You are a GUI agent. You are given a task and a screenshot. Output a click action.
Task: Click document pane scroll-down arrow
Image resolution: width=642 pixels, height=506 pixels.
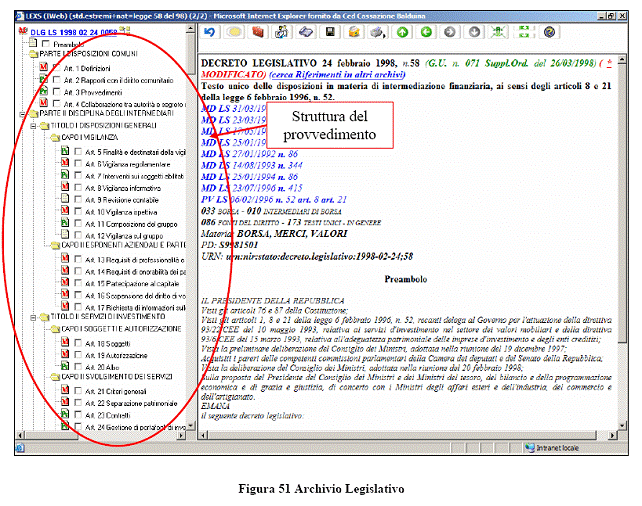622,426
